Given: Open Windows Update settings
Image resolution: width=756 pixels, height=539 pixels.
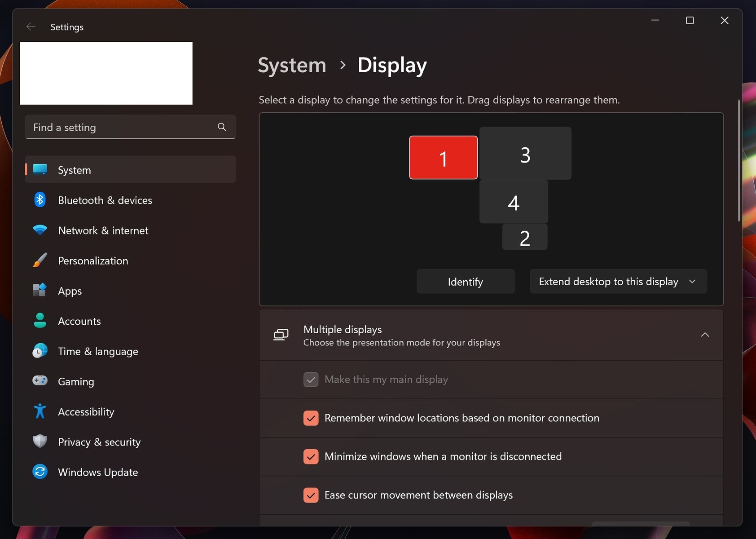Looking at the screenshot, I should (97, 472).
